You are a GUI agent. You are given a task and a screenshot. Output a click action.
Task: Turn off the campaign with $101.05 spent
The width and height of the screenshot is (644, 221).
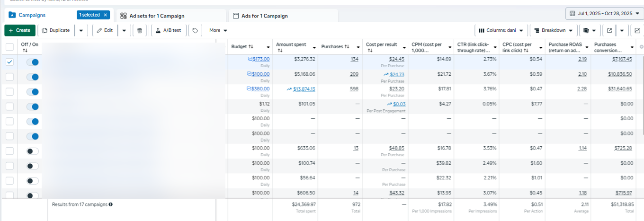pos(33,106)
